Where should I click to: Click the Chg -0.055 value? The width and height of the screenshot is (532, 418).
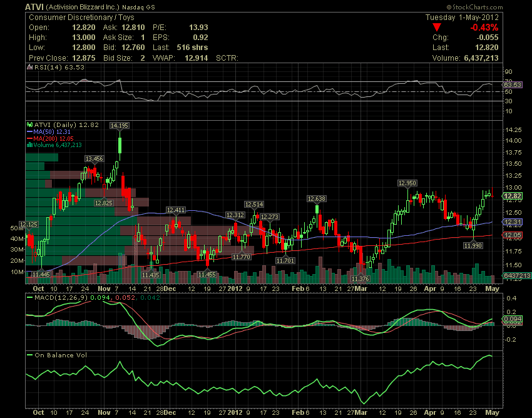click(487, 38)
